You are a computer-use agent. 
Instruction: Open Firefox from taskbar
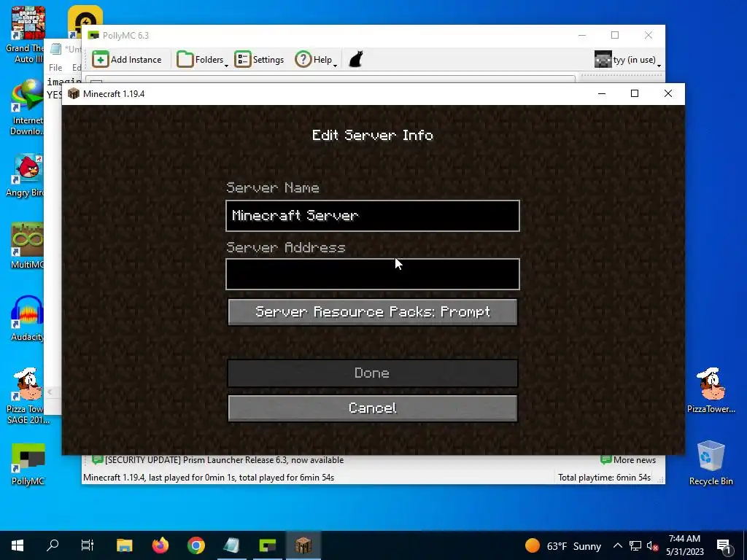pyautogui.click(x=160, y=545)
